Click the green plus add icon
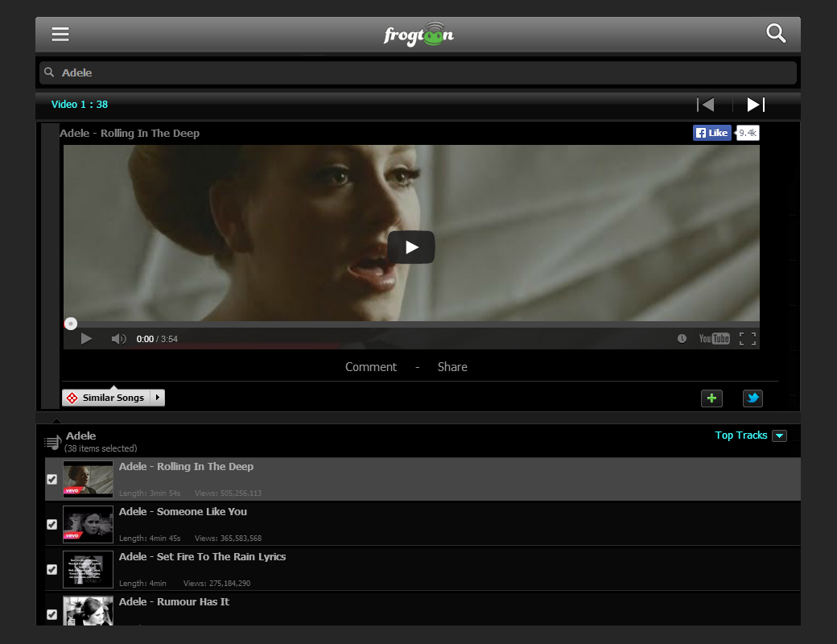Screen dimensions: 837x644 (711, 398)
